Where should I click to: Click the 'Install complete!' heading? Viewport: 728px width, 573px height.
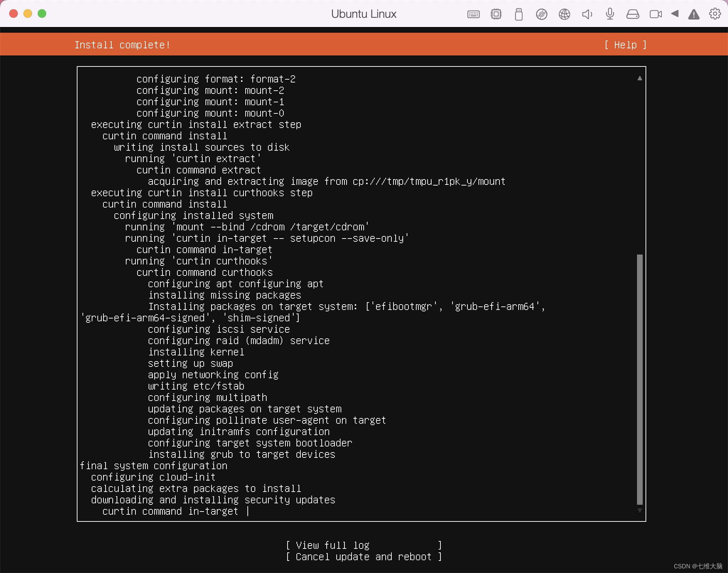(x=122, y=45)
